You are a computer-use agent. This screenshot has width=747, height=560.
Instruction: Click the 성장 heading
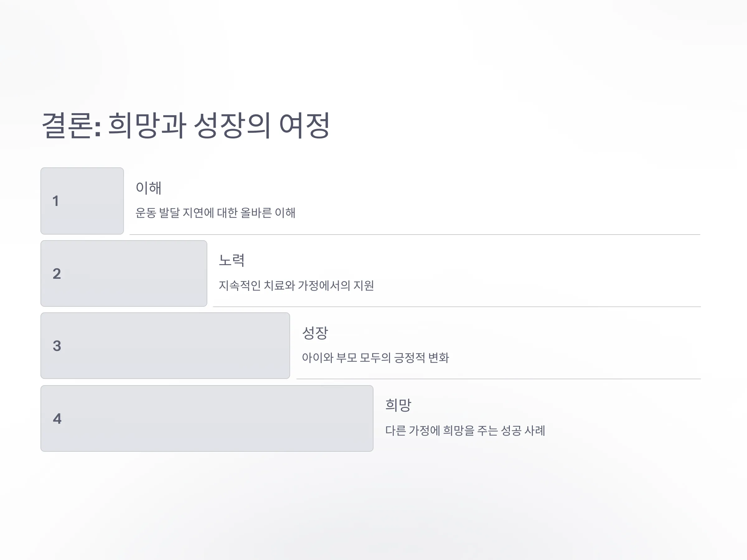(315, 333)
